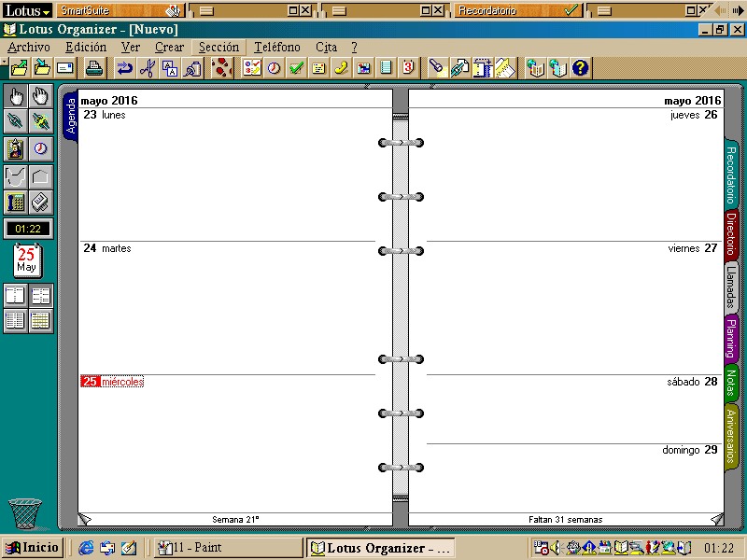This screenshot has width=747, height=560.
Task: Cut selection with the scissors icon
Action: pyautogui.click(x=148, y=67)
